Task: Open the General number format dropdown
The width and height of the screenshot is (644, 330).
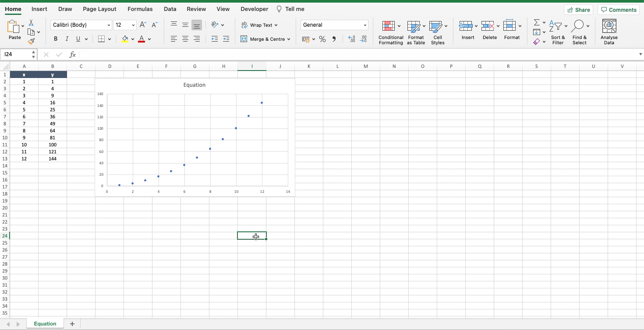Action: [364, 25]
